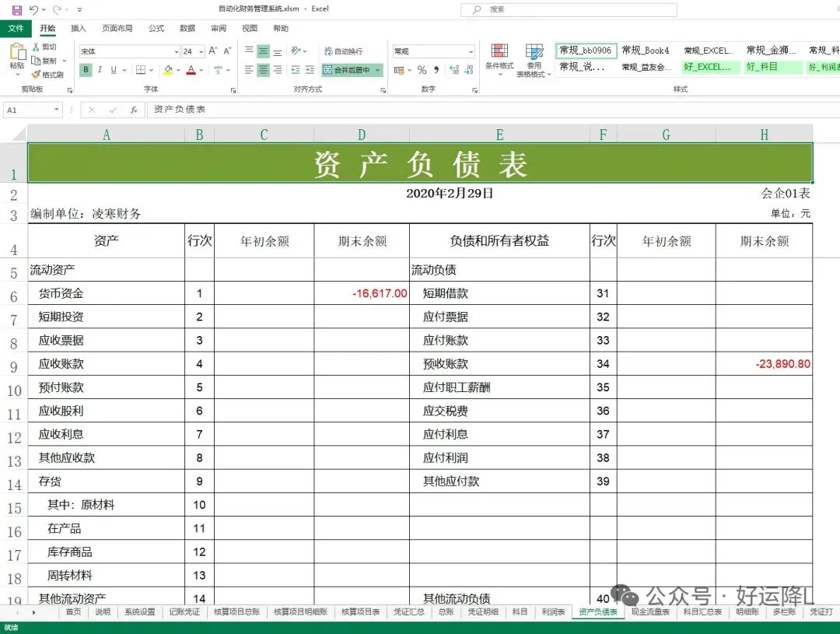Click the yellow fill color bucket

coord(168,70)
